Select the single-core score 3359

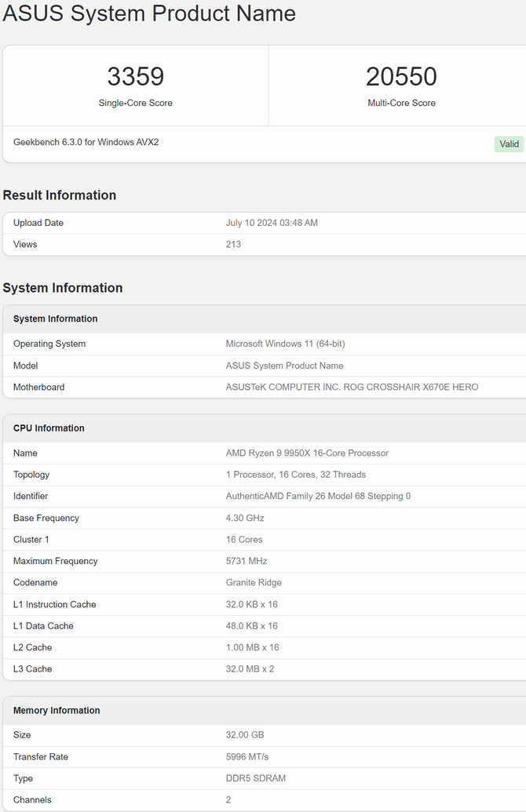click(136, 77)
